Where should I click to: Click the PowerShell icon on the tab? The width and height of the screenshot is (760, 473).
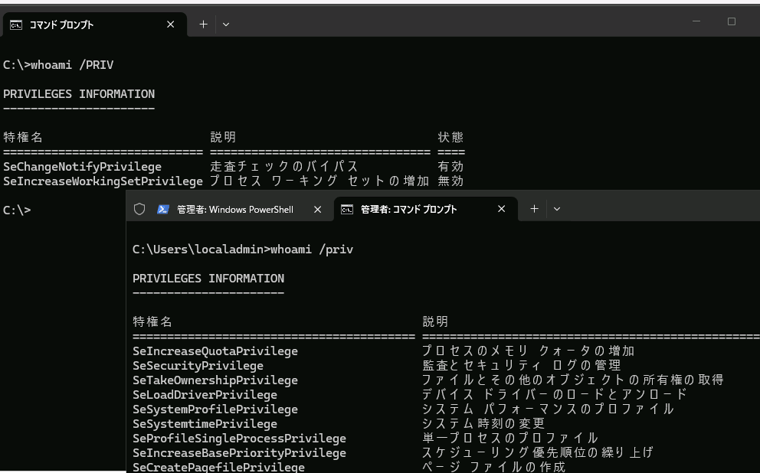tap(163, 209)
